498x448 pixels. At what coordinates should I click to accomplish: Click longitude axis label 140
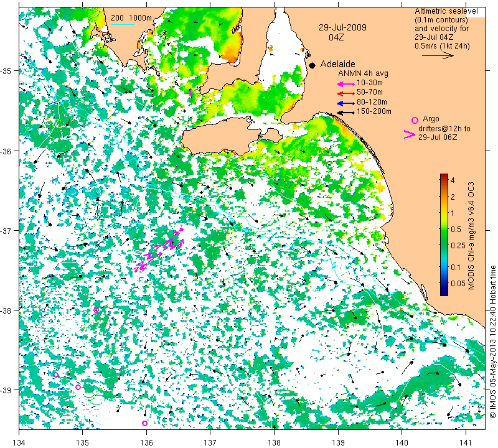402,442
